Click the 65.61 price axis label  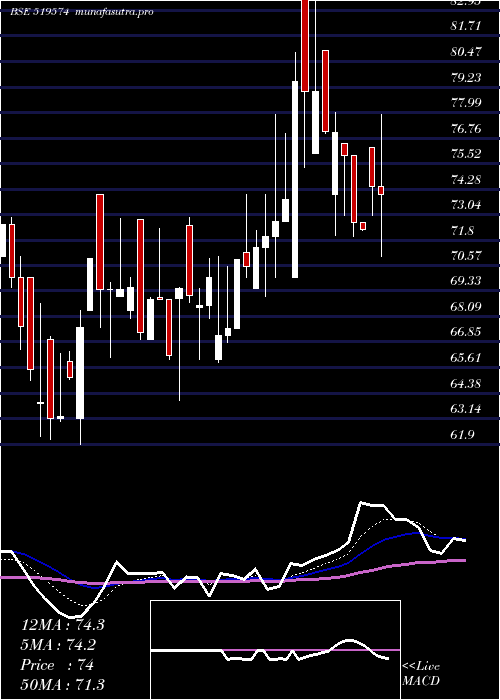tap(466, 358)
